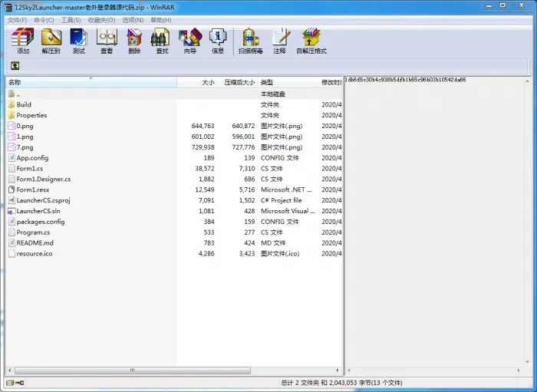Sort by the 类型 column header

click(288, 82)
